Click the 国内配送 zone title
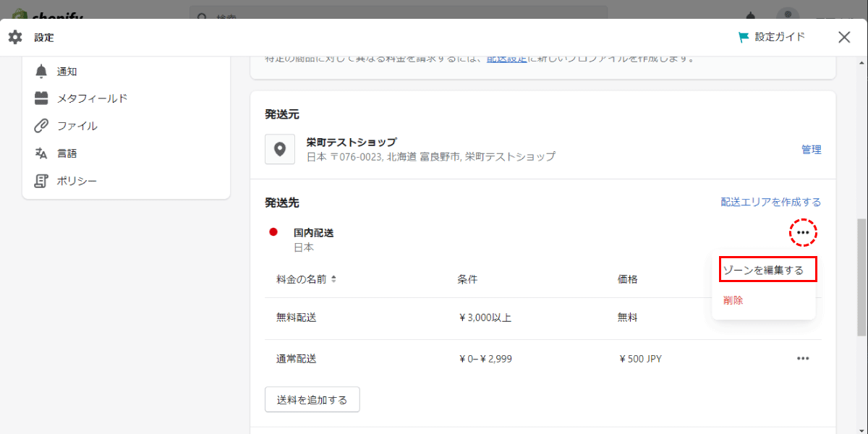This screenshot has height=434, width=868. pyautogui.click(x=314, y=233)
